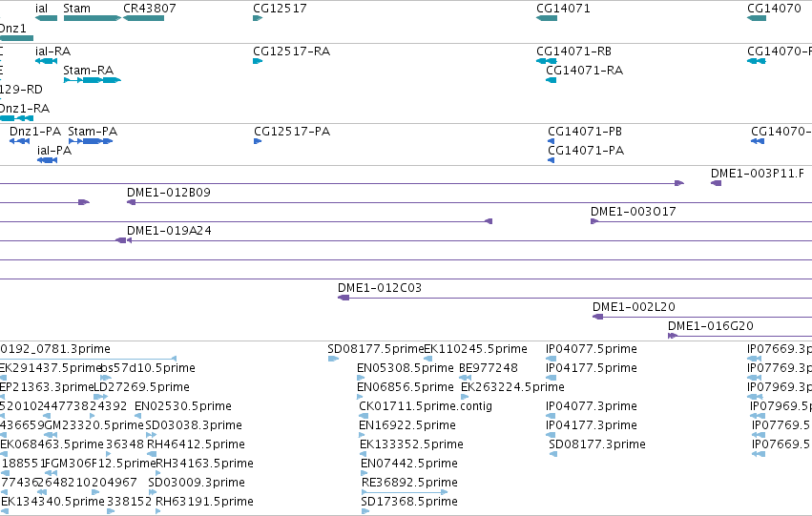Click the IP07969.5prime EST label
Image resolution: width=812 pixels, height=516 pixels.
781,406
